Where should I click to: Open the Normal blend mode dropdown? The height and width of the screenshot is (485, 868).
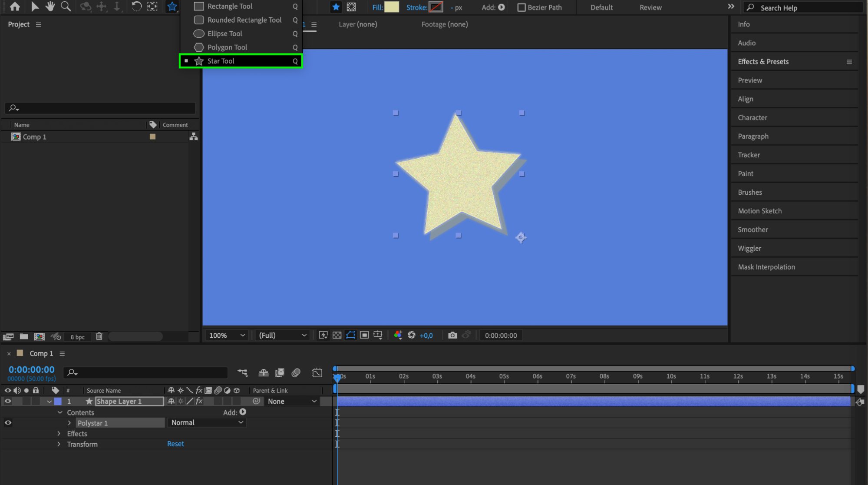207,422
